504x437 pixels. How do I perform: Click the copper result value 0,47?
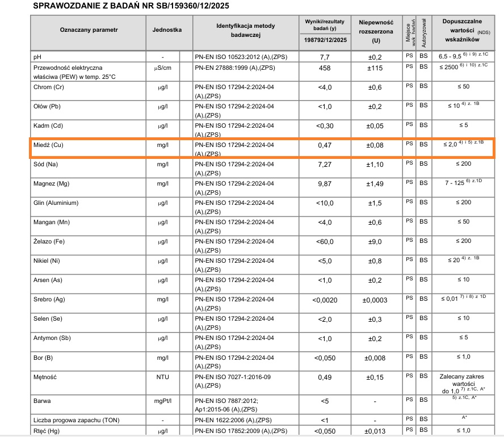[x=324, y=145]
